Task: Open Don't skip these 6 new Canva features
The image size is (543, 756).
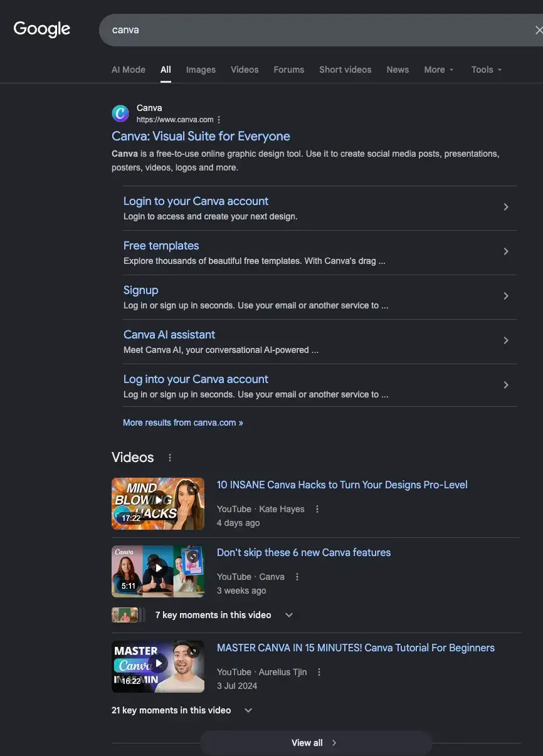Action: click(303, 552)
